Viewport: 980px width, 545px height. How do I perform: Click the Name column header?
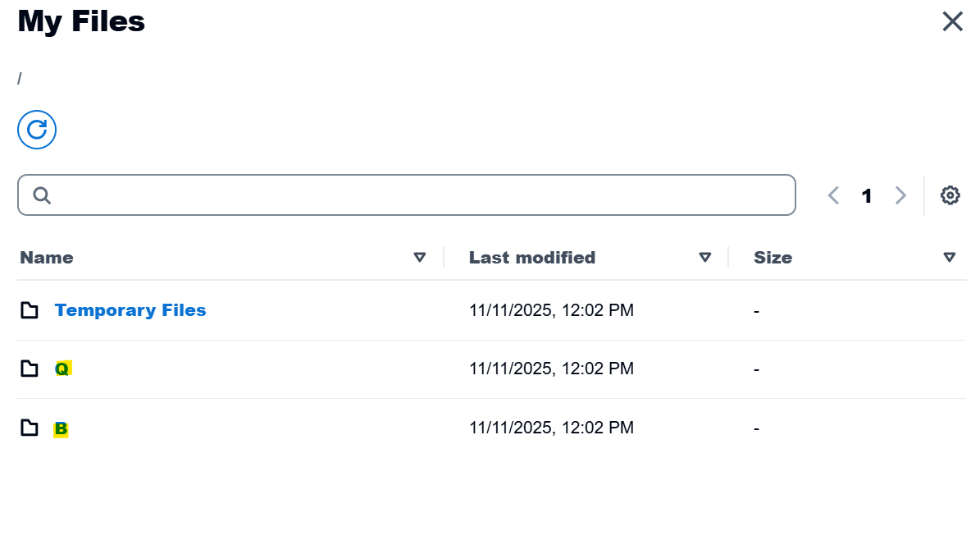tap(47, 258)
